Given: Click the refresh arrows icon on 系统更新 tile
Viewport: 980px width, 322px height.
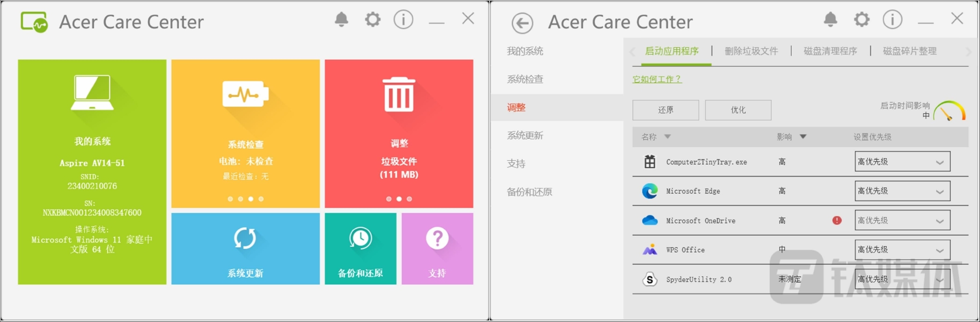Looking at the screenshot, I should click(x=245, y=238).
